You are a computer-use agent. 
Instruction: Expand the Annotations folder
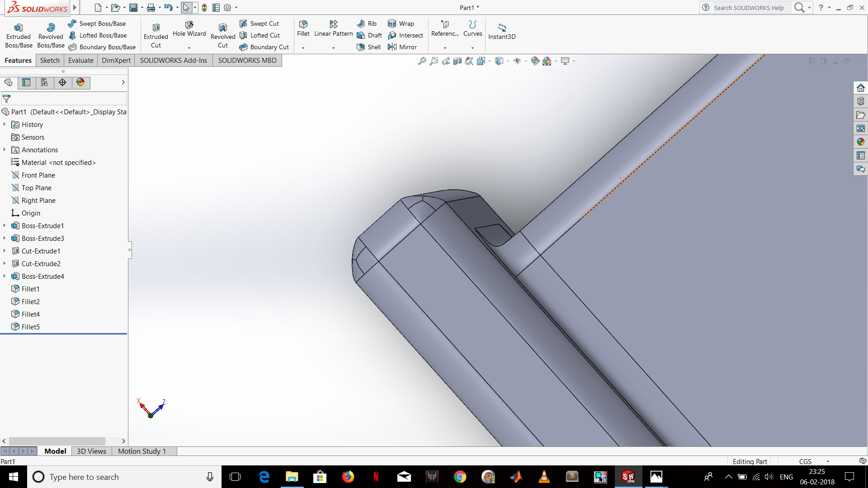point(4,150)
